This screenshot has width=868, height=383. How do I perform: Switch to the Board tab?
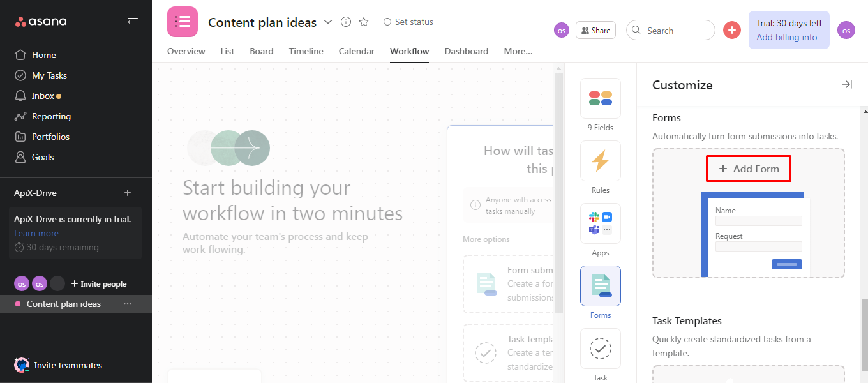[262, 51]
